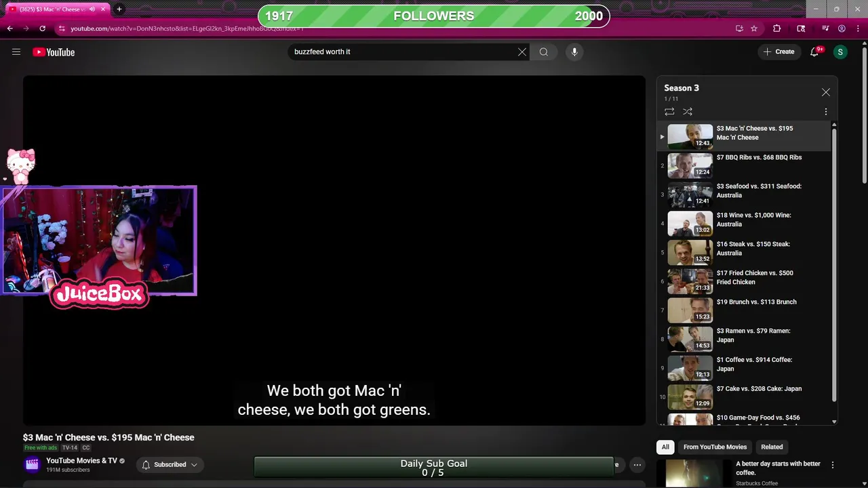Click the install app icon in address bar

coord(739,28)
